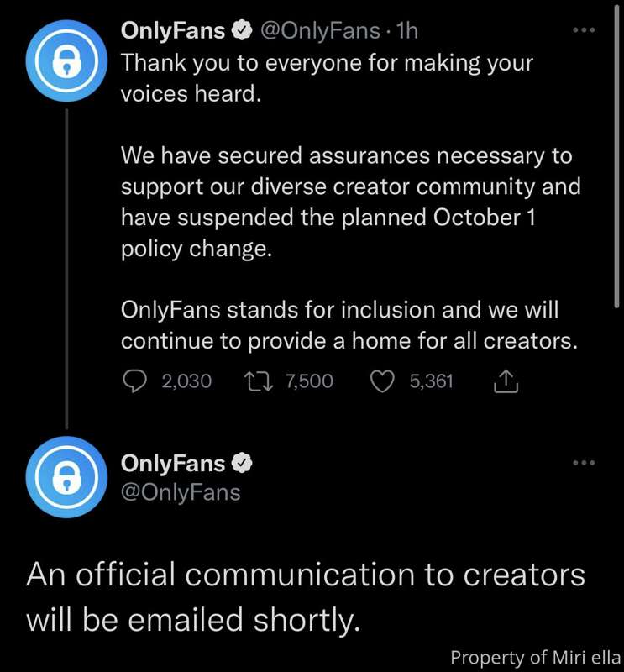The width and height of the screenshot is (624, 672).
Task: Click verified badge beside top OnlyFans name
Action: pos(242,30)
